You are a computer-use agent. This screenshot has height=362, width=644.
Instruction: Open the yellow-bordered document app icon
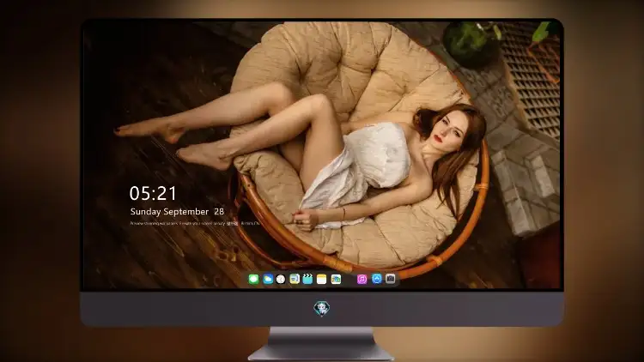[x=295, y=279]
